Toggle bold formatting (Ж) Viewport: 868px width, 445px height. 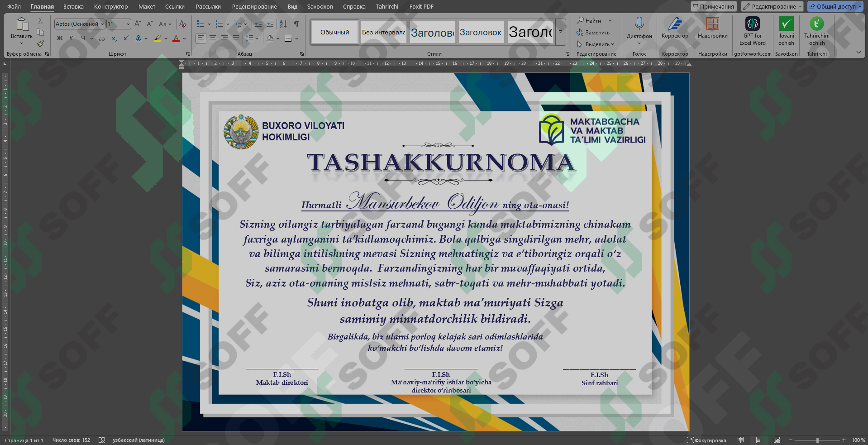point(59,38)
